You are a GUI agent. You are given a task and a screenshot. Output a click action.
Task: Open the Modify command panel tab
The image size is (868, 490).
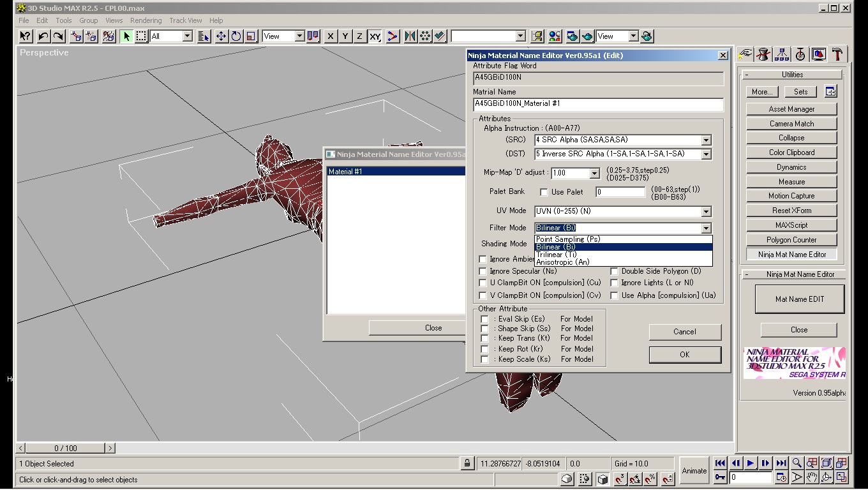click(763, 55)
